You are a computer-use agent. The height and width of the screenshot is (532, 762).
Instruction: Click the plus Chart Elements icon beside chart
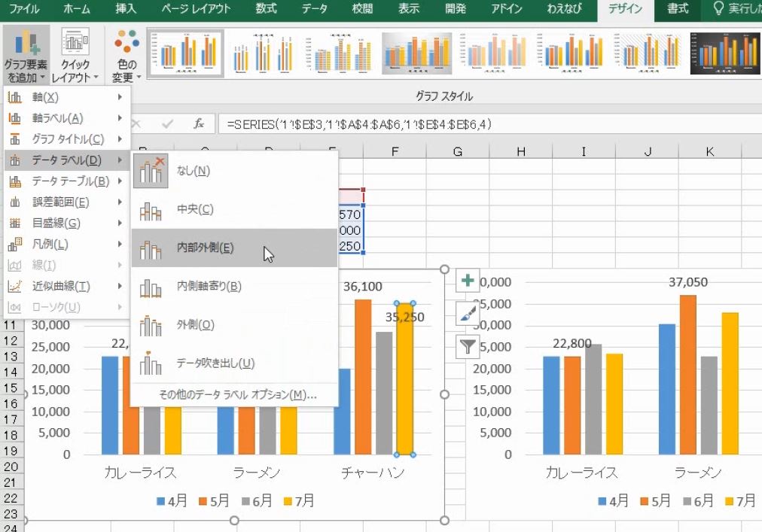tap(467, 281)
